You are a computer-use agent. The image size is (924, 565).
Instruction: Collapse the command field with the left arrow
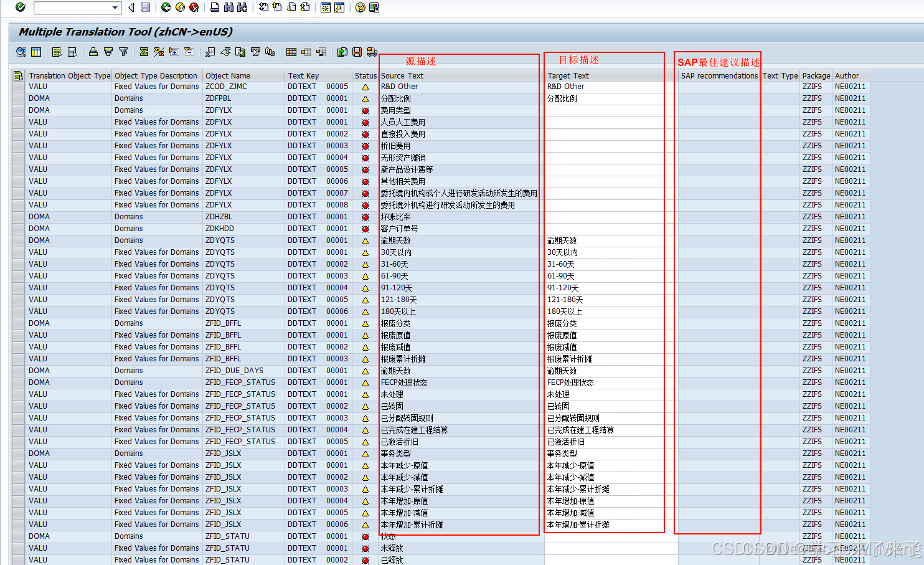click(131, 7)
